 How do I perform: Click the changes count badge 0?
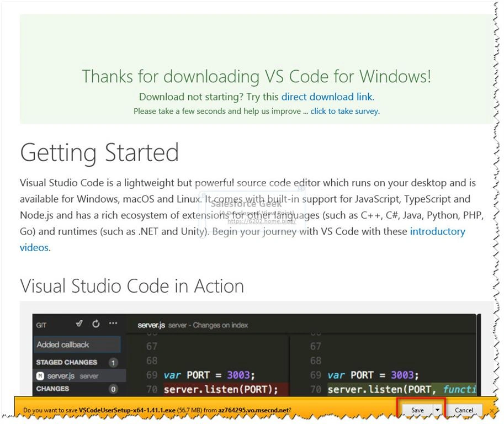(x=113, y=389)
